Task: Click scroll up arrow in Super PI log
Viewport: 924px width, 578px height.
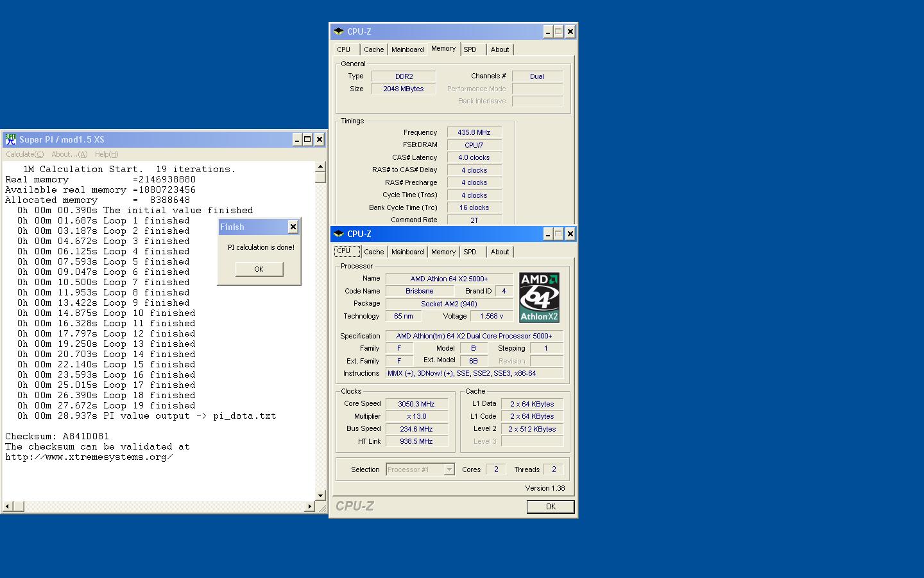Action: pyautogui.click(x=320, y=167)
